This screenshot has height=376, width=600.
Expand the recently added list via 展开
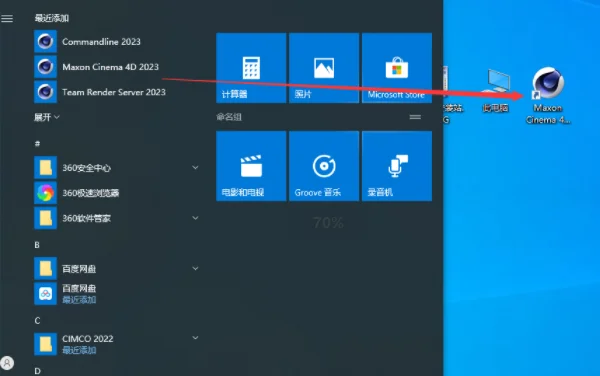(x=47, y=117)
